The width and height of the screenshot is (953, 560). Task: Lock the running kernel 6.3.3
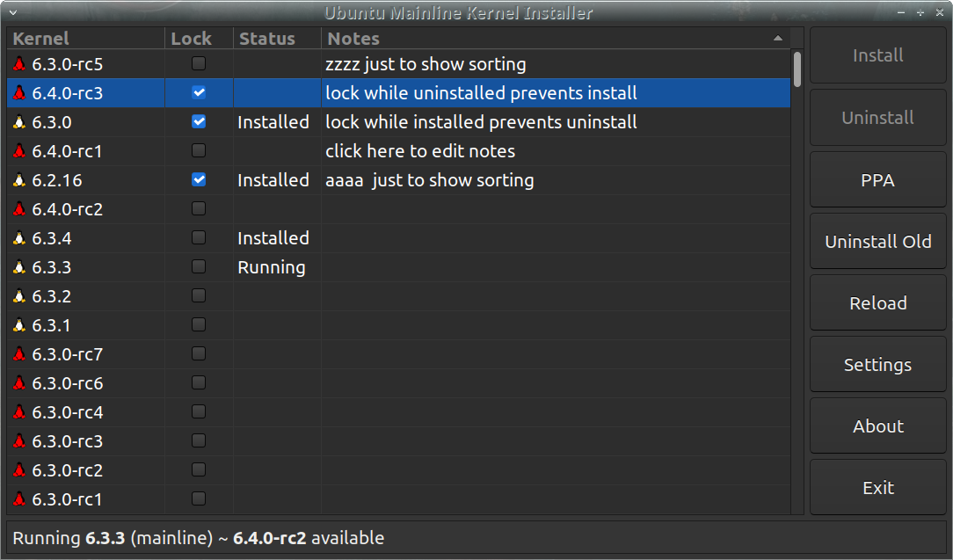pyautogui.click(x=199, y=266)
